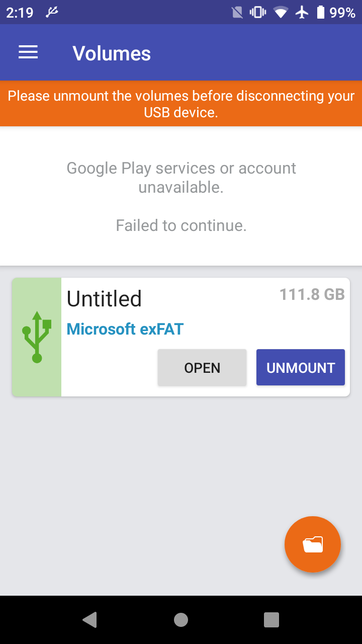Tap the USB debugging icon beside the clock
Screen dimensions: 362x644
(52, 12)
